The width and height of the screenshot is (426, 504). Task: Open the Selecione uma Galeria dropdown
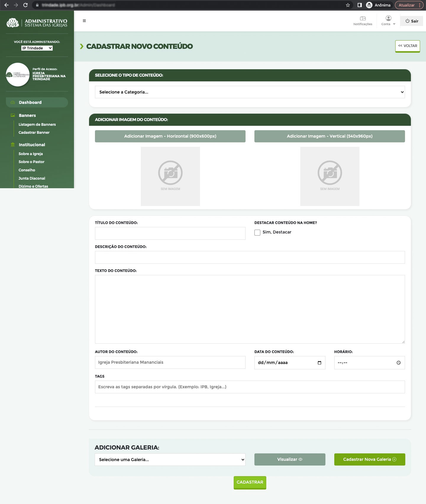click(170, 460)
